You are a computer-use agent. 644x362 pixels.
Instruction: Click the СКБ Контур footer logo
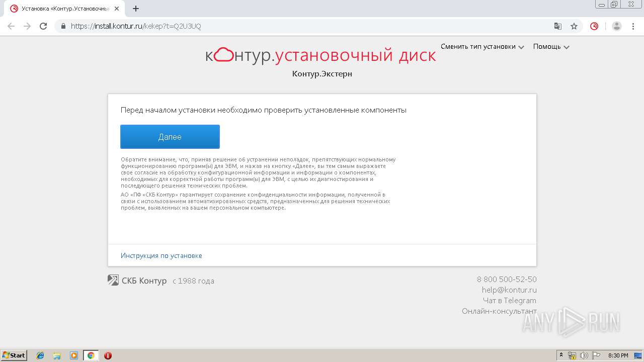pos(137,281)
